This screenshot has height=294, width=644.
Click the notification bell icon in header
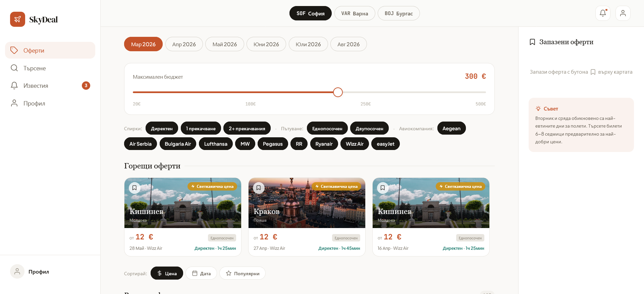[603, 13]
